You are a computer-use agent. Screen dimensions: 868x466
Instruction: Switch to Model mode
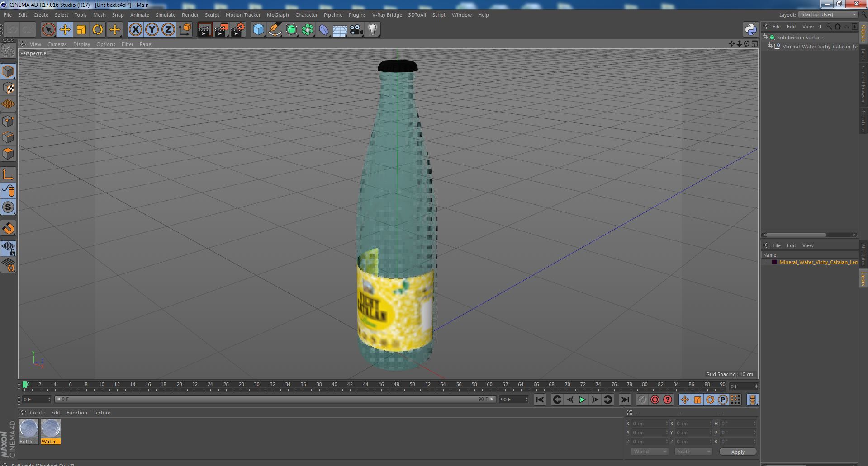[x=8, y=71]
